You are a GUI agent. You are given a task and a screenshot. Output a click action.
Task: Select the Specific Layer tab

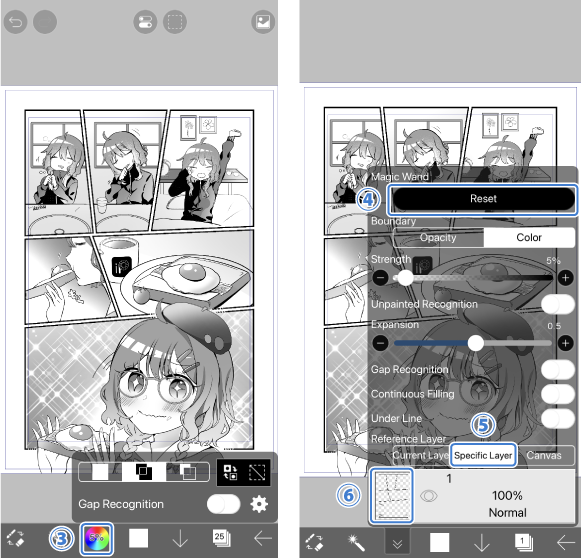point(483,455)
